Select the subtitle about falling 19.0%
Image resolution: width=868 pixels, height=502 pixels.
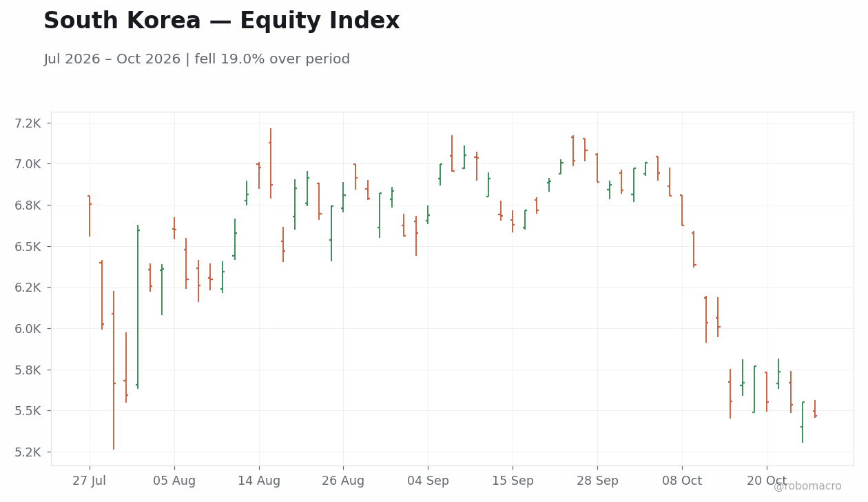pos(196,59)
